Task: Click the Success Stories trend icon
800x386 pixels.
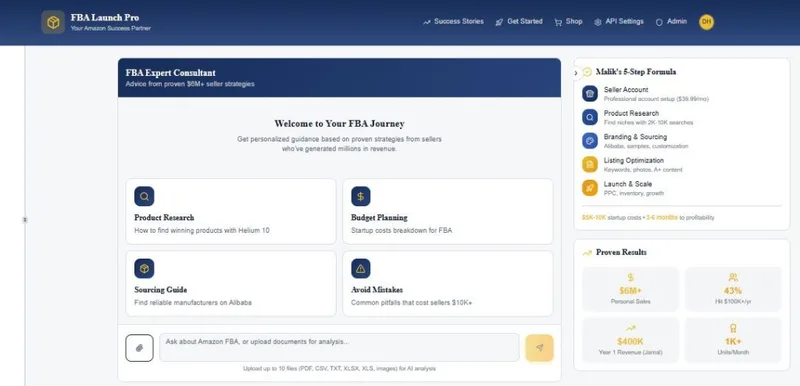Action: click(427, 22)
